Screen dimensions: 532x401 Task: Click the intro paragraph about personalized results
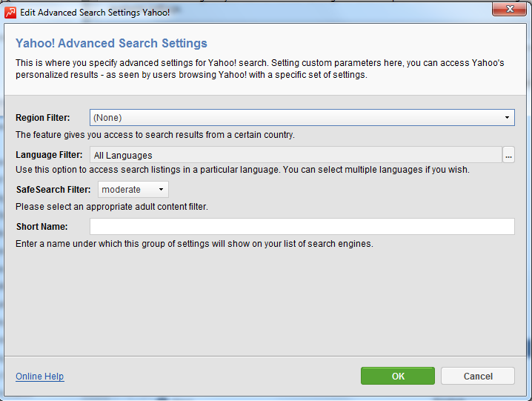(260, 69)
